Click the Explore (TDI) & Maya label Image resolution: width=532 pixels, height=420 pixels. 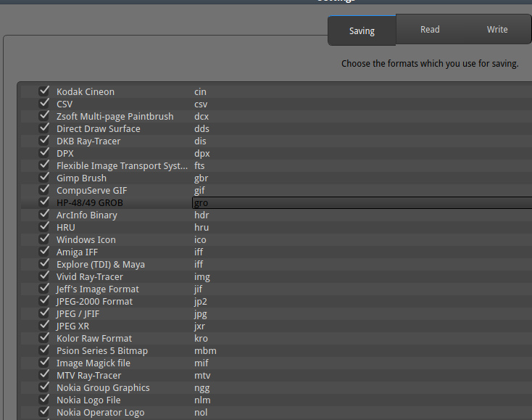point(101,265)
